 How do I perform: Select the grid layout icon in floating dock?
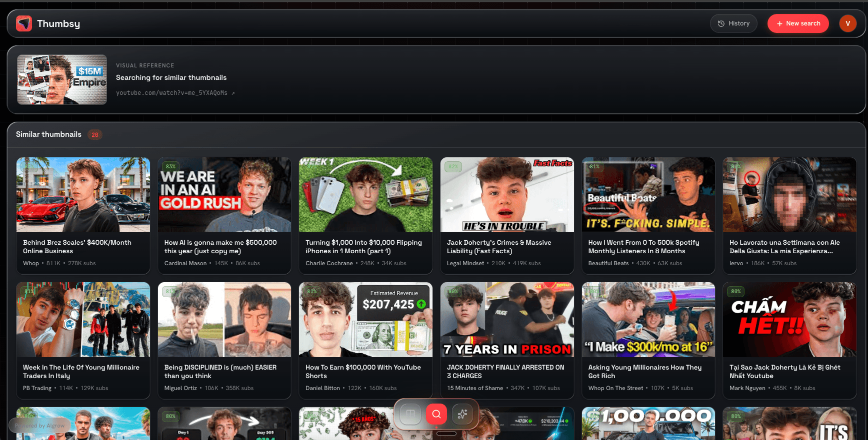(x=410, y=414)
